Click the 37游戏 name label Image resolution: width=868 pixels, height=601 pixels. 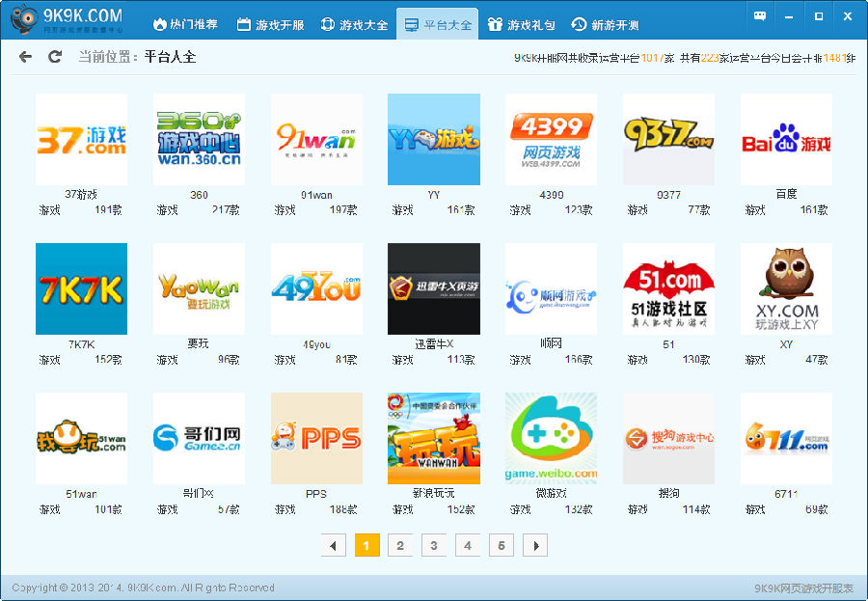(x=81, y=195)
